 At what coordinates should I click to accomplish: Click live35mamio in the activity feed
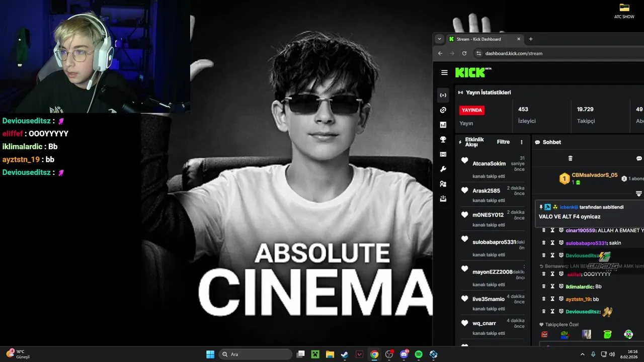tap(489, 299)
